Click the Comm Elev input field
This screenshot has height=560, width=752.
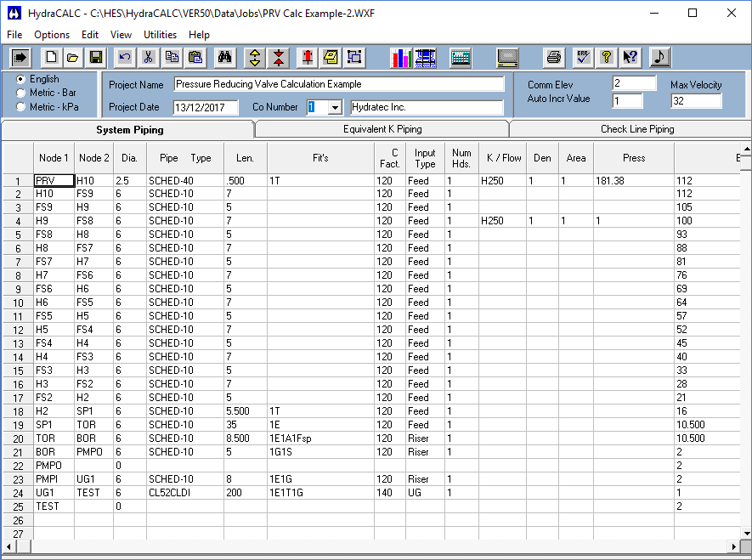pyautogui.click(x=634, y=83)
